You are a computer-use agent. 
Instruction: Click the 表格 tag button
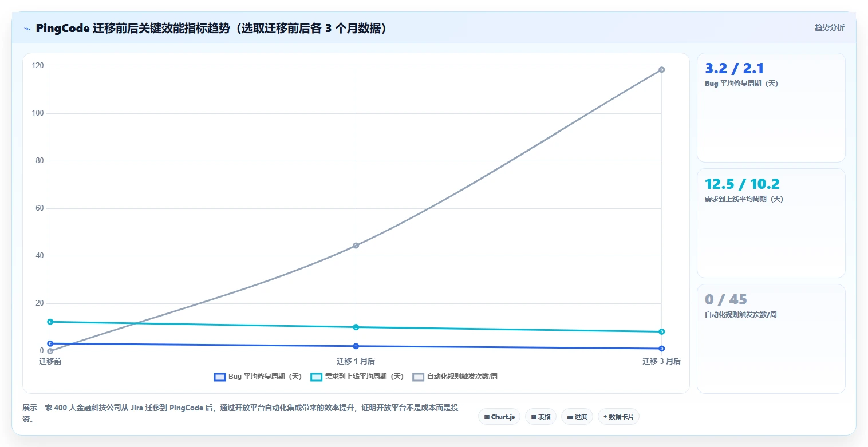pyautogui.click(x=540, y=417)
